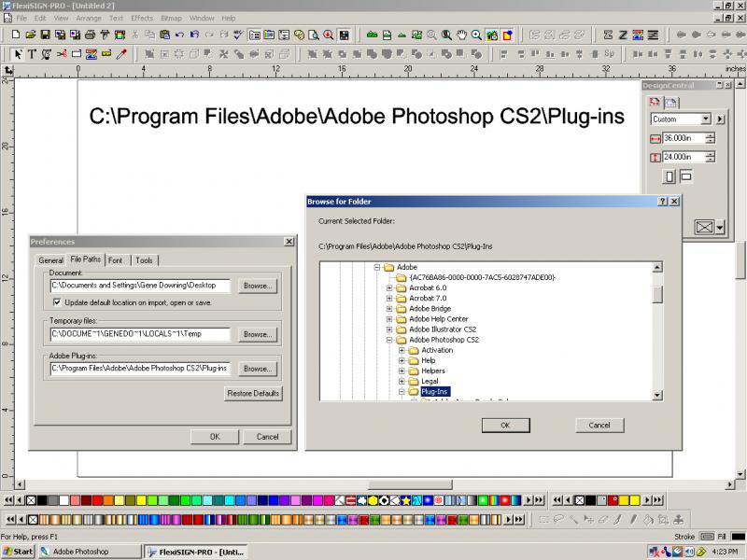Image resolution: width=747 pixels, height=560 pixels.
Task: Click the volume icon in the system tray
Action: [689, 552]
